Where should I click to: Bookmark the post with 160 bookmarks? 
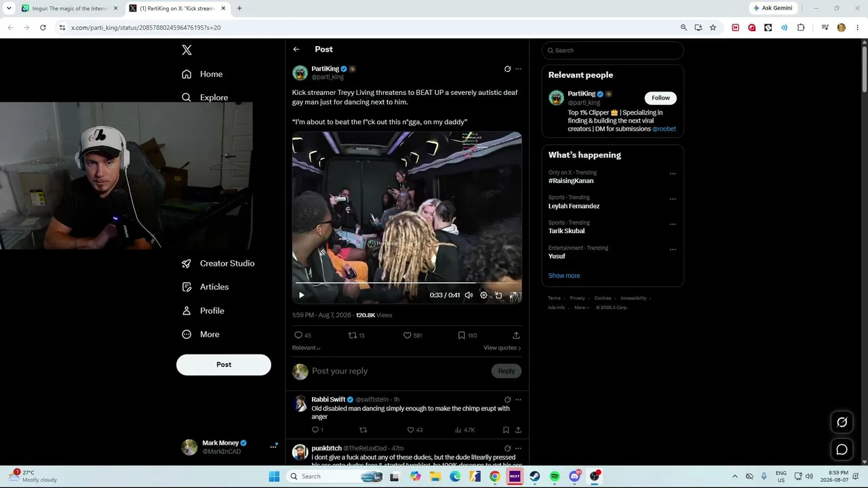pos(467,335)
